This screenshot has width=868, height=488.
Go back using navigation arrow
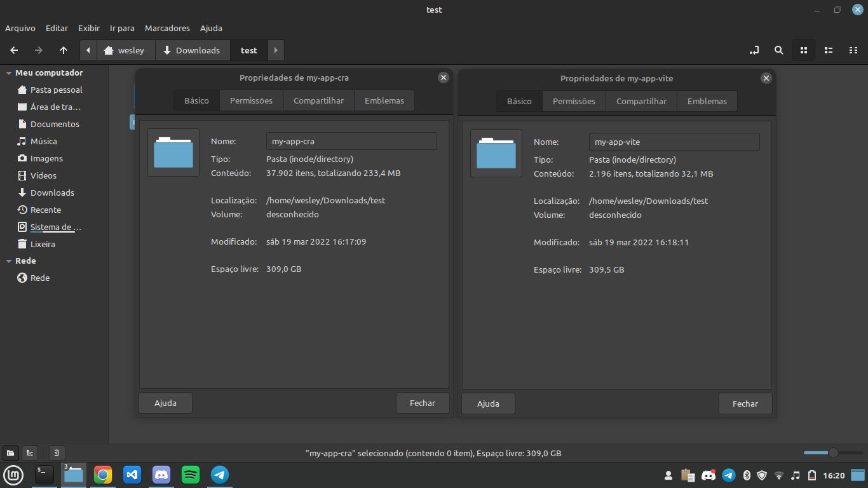(x=14, y=50)
